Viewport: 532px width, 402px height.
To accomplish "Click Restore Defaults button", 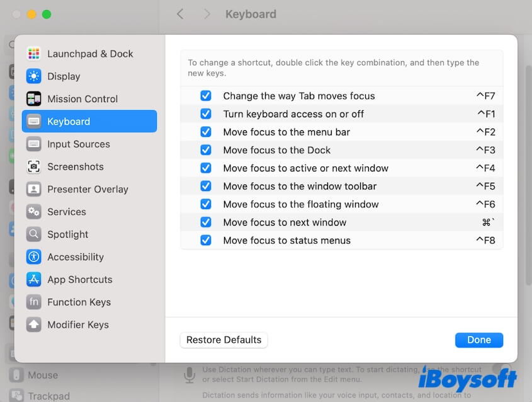I will pyautogui.click(x=224, y=340).
